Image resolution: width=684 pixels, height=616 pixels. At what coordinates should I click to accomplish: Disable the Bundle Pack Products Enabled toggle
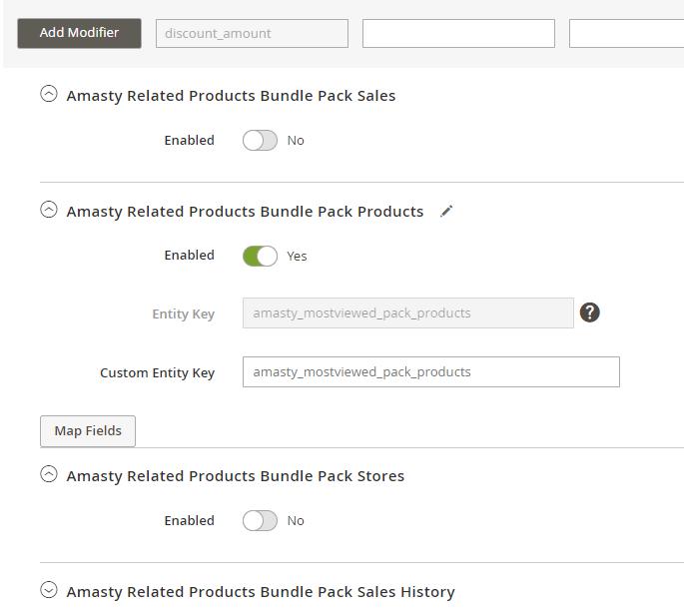coord(260,257)
